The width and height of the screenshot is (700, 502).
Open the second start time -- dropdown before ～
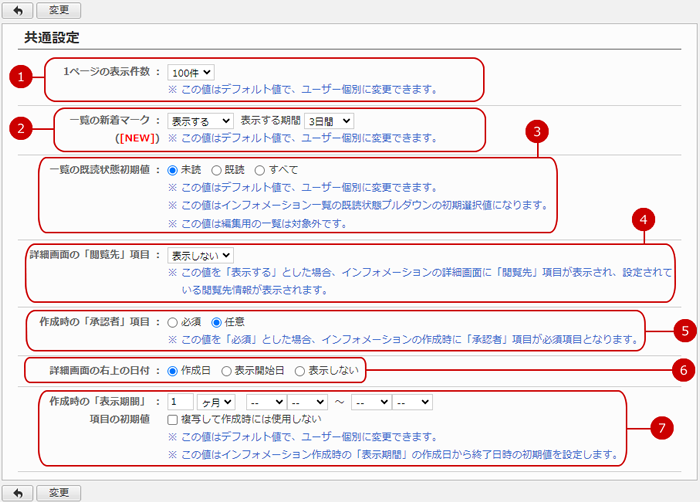point(308,402)
